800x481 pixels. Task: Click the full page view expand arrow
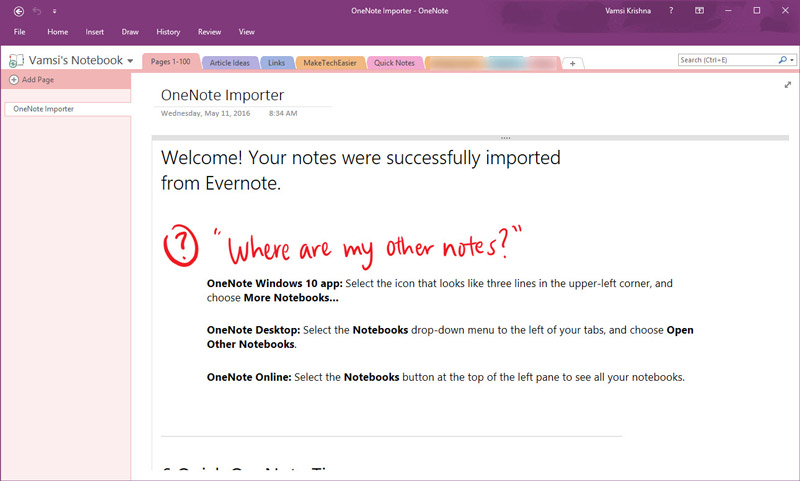point(788,85)
